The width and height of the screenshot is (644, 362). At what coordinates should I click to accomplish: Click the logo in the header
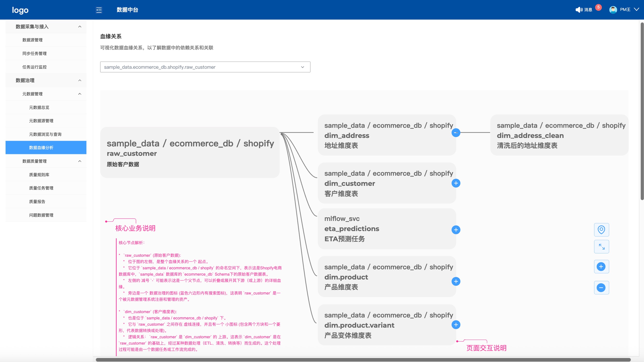coord(20,10)
